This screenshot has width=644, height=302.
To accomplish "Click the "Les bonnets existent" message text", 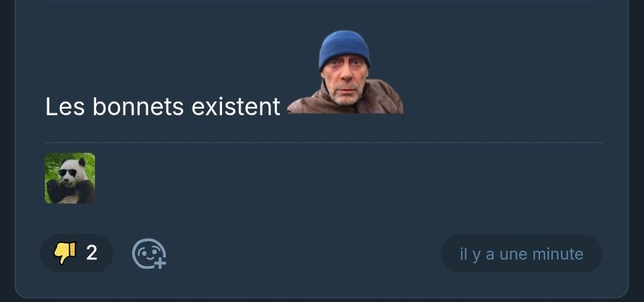I will click(x=162, y=108).
